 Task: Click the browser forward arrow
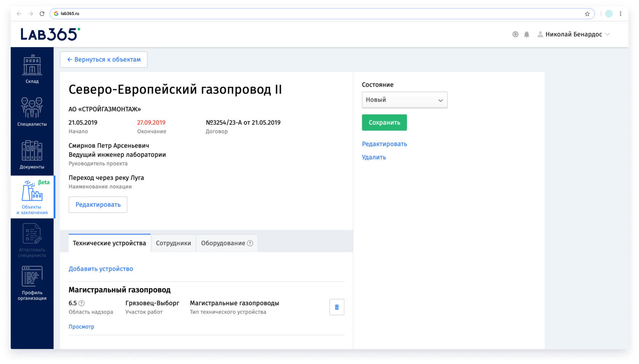tap(31, 14)
